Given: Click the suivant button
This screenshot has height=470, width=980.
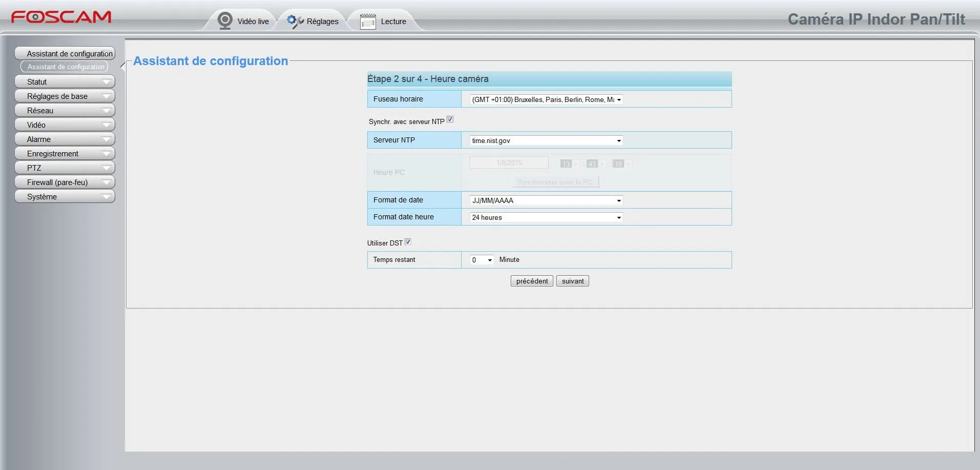Looking at the screenshot, I should click(572, 281).
